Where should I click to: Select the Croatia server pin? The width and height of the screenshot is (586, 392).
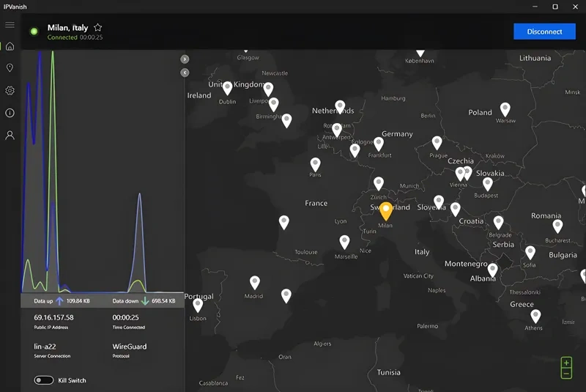coord(455,210)
